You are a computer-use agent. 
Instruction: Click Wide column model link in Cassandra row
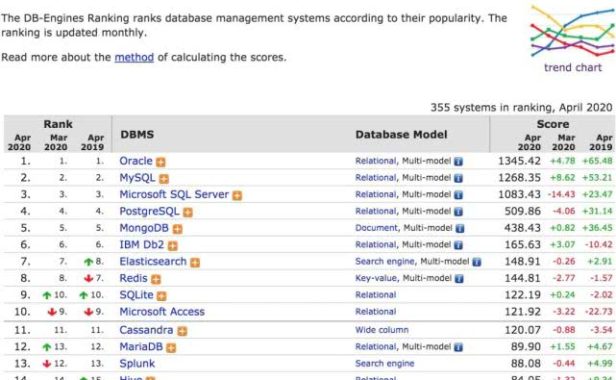(x=382, y=330)
